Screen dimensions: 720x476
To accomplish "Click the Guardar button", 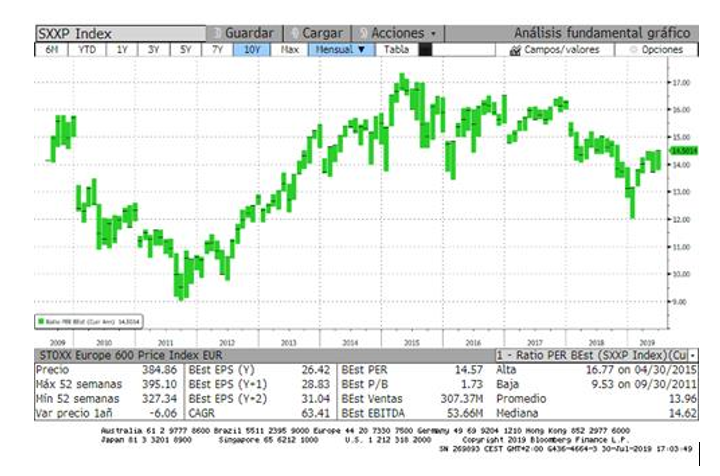I will [x=245, y=34].
